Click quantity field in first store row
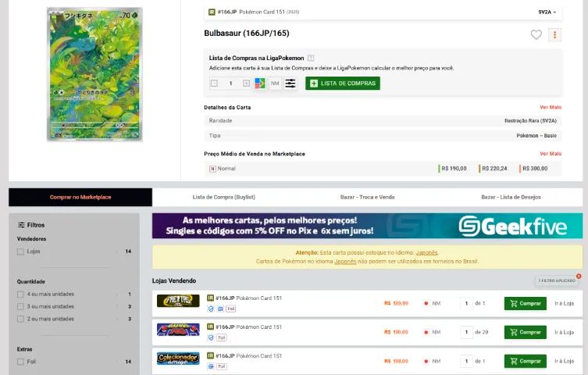 tap(466, 303)
